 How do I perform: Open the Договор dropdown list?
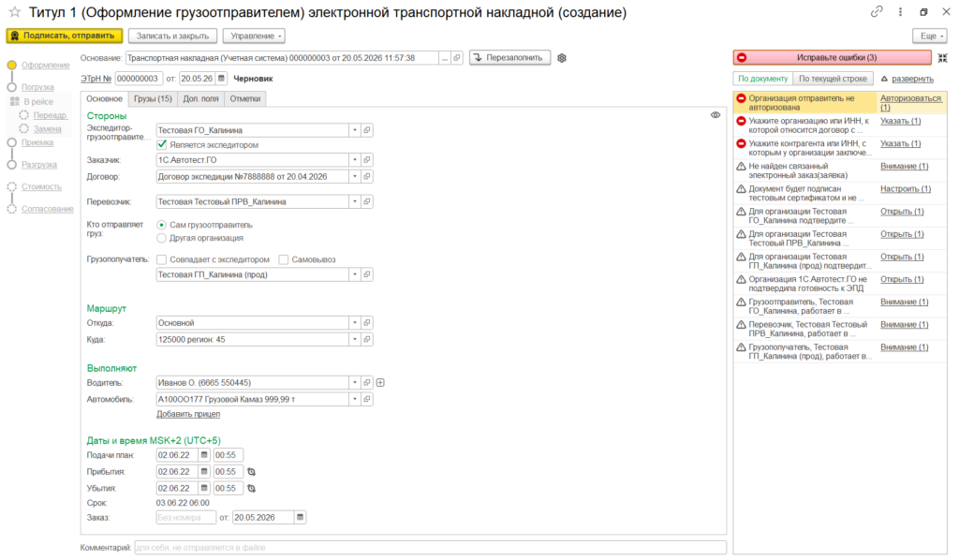(x=355, y=177)
